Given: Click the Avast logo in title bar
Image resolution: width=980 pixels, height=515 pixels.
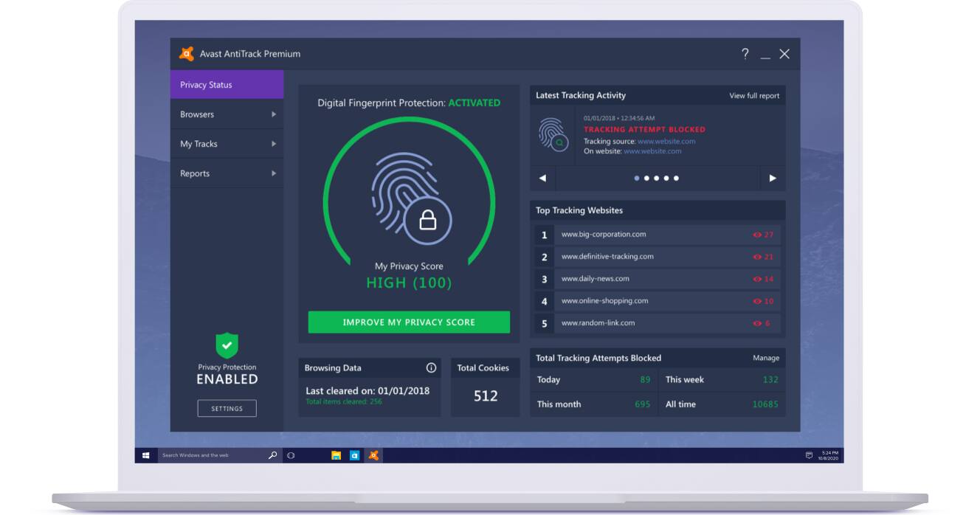Looking at the screenshot, I should (187, 54).
